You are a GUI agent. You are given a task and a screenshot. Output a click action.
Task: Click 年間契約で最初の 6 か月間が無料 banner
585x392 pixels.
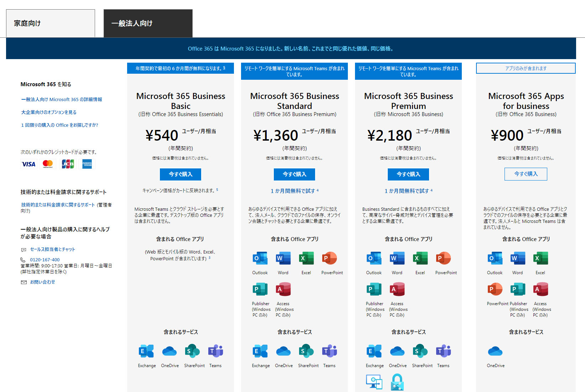pyautogui.click(x=181, y=68)
